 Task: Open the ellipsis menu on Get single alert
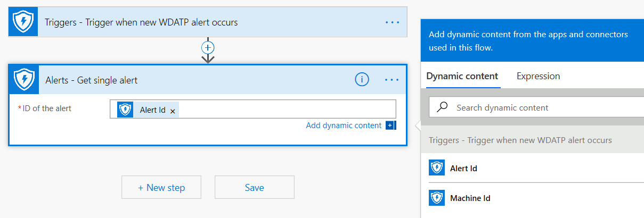pyautogui.click(x=392, y=80)
